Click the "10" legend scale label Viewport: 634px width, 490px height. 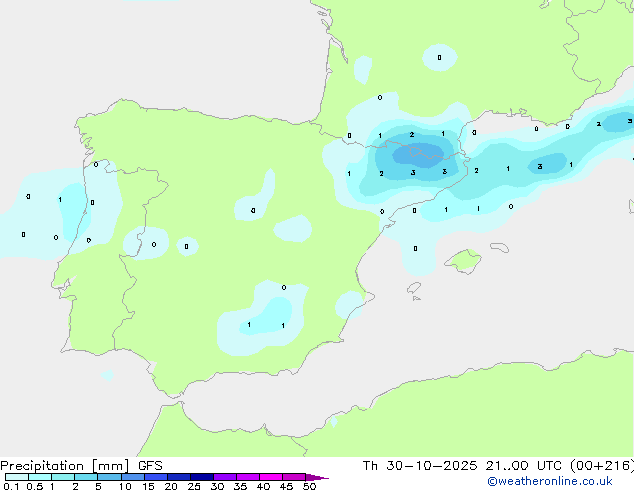pyautogui.click(x=125, y=486)
